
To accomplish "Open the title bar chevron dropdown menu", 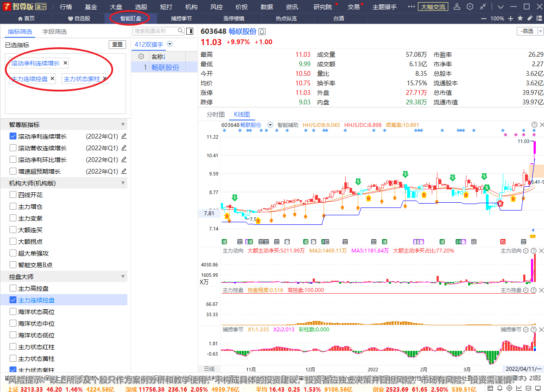I will click(x=501, y=6).
